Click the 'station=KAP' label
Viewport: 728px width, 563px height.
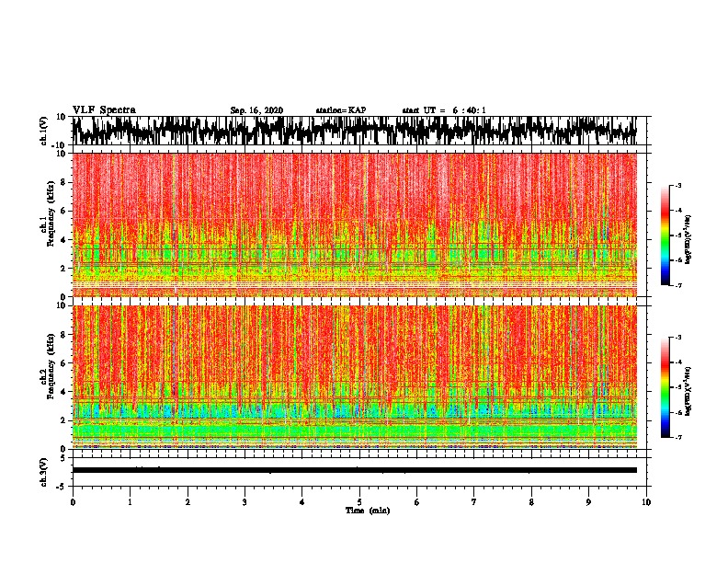pyautogui.click(x=341, y=110)
